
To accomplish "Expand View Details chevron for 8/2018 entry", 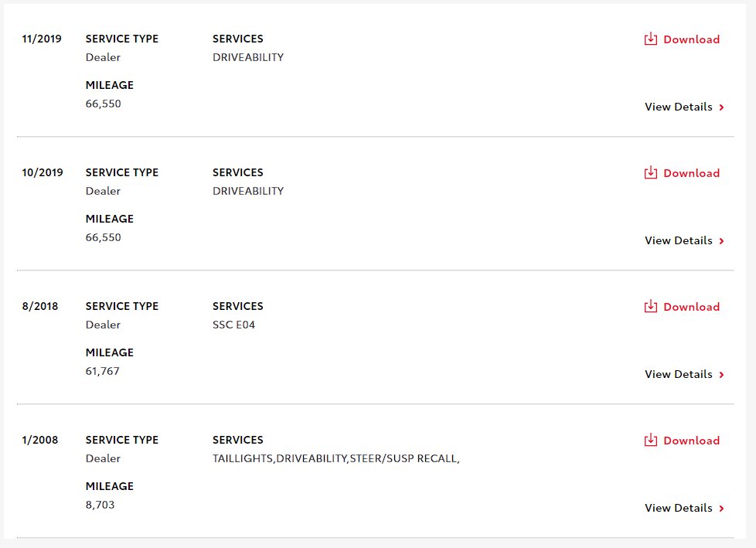I will coord(722,375).
